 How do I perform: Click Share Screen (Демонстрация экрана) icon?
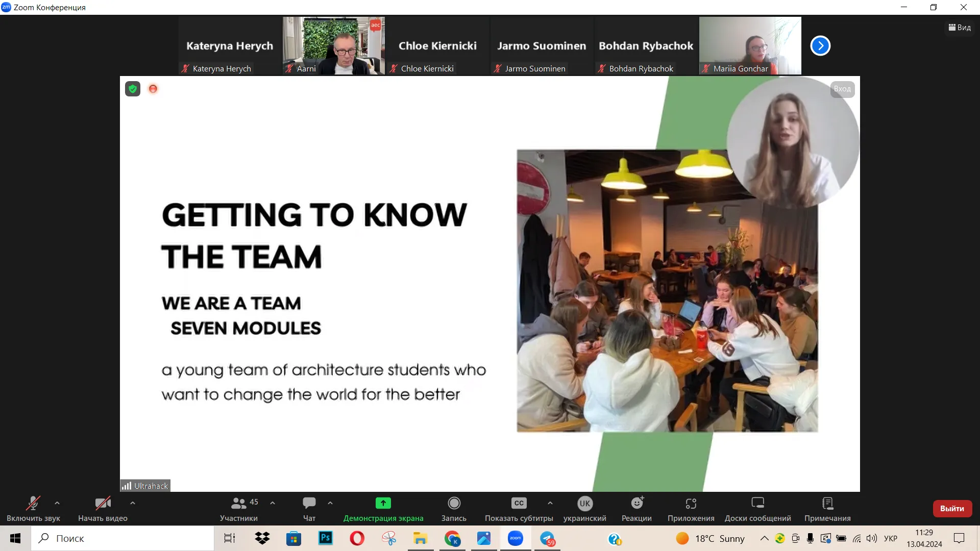(383, 503)
